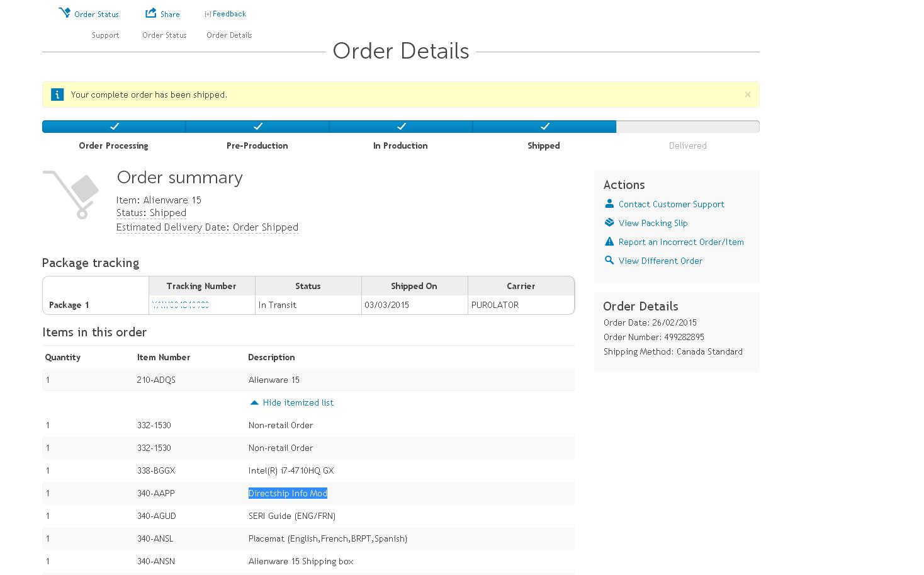This screenshot has height=575, width=924.
Task: Open the Share link
Action: pyautogui.click(x=170, y=14)
